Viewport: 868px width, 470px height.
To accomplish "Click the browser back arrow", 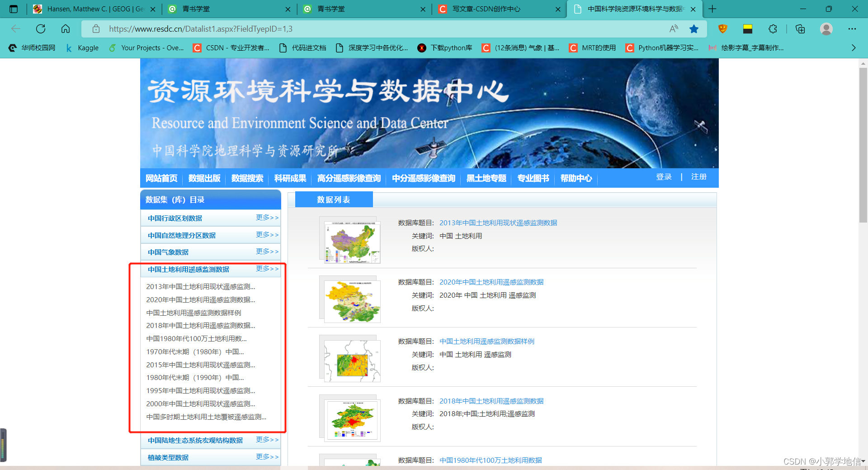I will point(16,29).
